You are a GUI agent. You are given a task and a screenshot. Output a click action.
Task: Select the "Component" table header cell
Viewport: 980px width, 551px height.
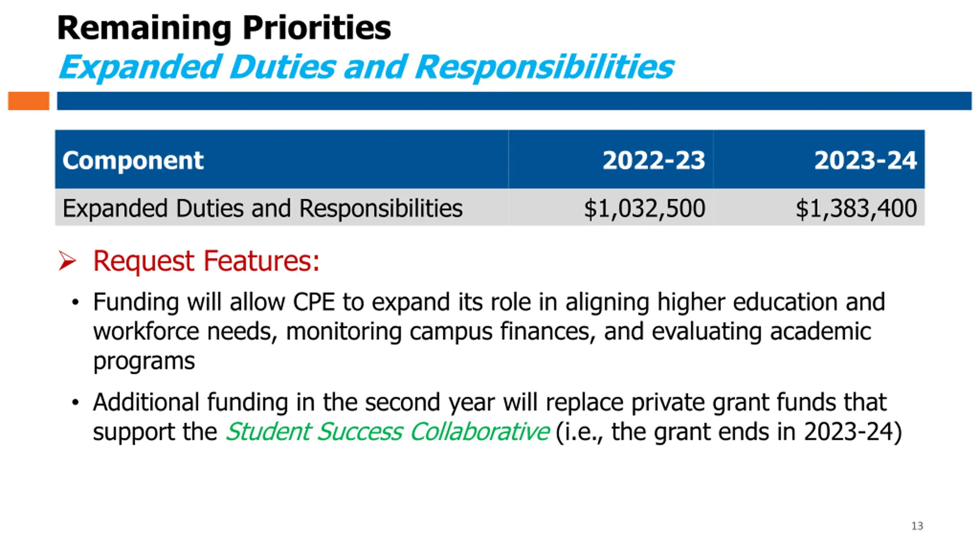[x=133, y=160]
